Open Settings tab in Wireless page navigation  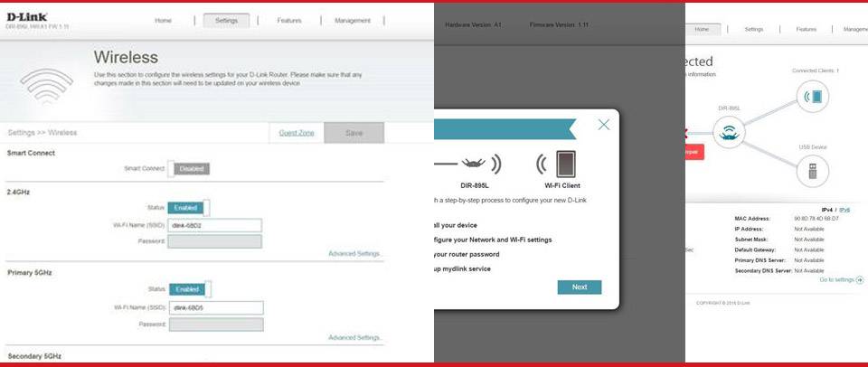pos(226,21)
